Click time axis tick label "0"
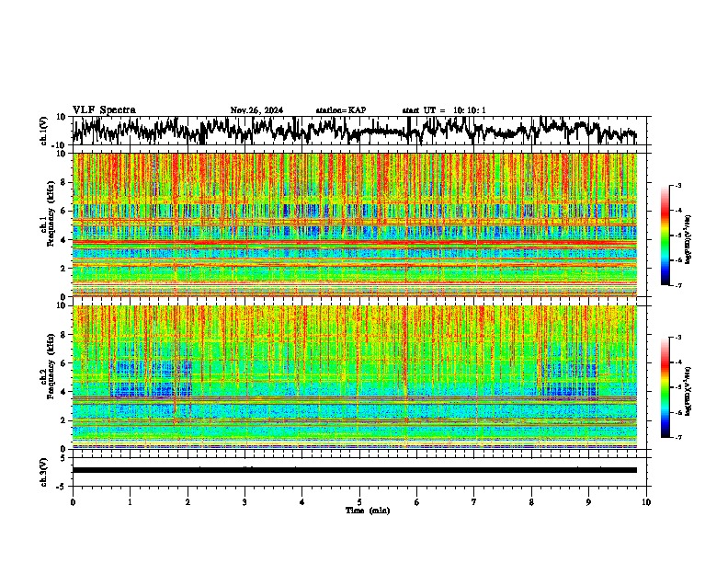The image size is (728, 563). pos(73,502)
